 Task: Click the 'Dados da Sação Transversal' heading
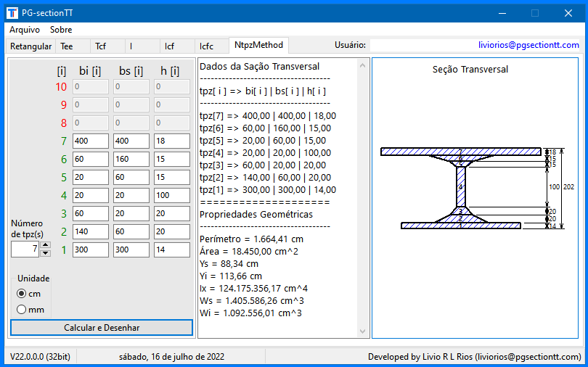[259, 67]
